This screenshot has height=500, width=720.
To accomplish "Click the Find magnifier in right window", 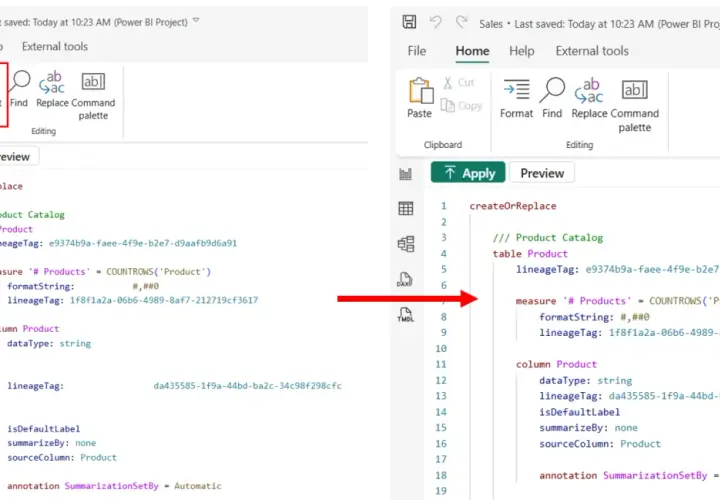I will point(552,98).
